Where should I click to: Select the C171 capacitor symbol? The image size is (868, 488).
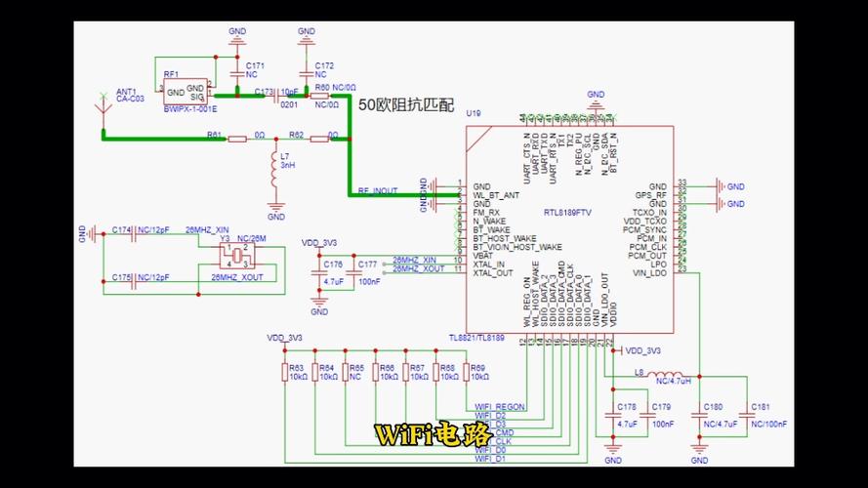click(x=237, y=73)
